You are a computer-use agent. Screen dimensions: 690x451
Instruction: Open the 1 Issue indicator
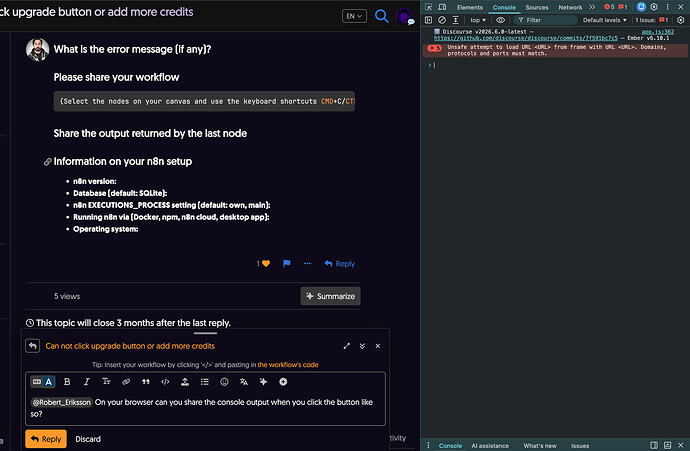pos(652,20)
